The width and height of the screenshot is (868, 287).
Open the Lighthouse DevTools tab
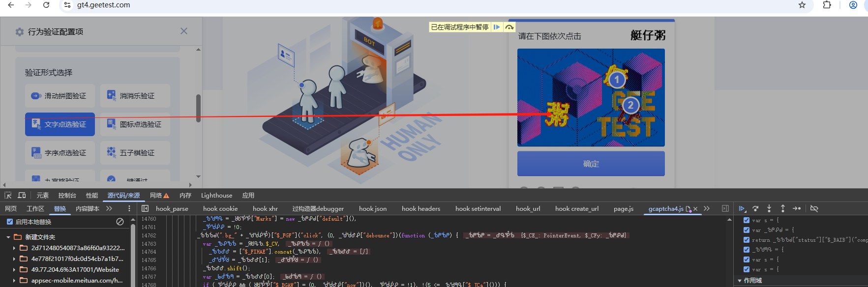(216, 195)
